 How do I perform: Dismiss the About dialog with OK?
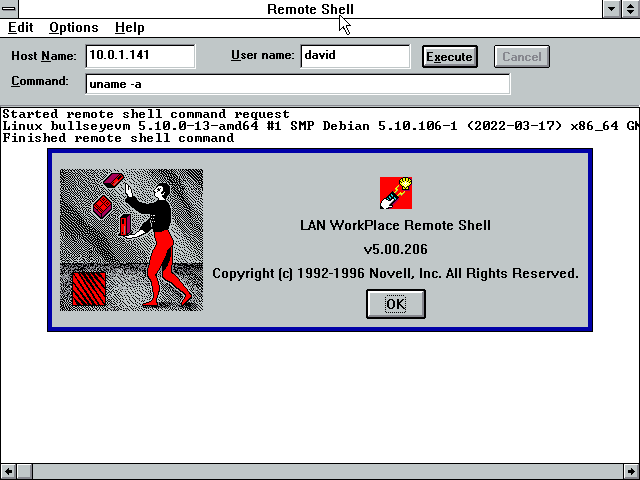[396, 304]
